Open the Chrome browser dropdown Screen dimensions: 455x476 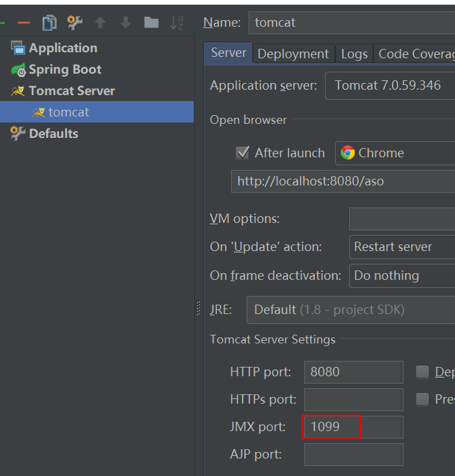pyautogui.click(x=395, y=153)
